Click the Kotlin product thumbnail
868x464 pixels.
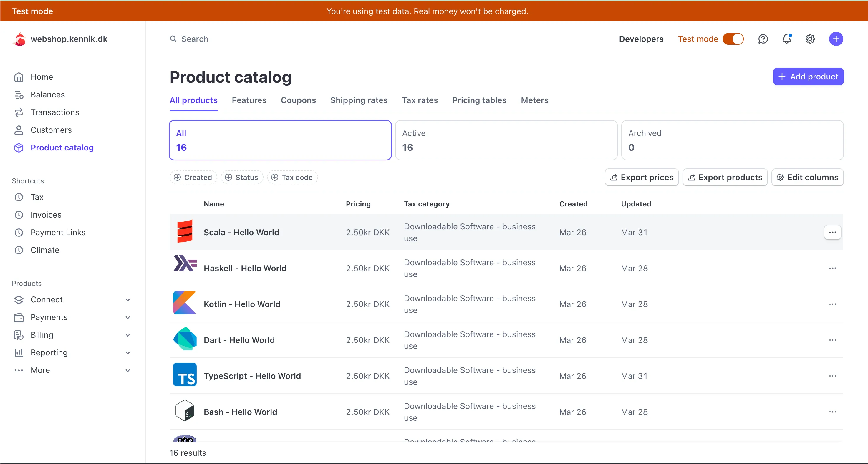coord(185,303)
